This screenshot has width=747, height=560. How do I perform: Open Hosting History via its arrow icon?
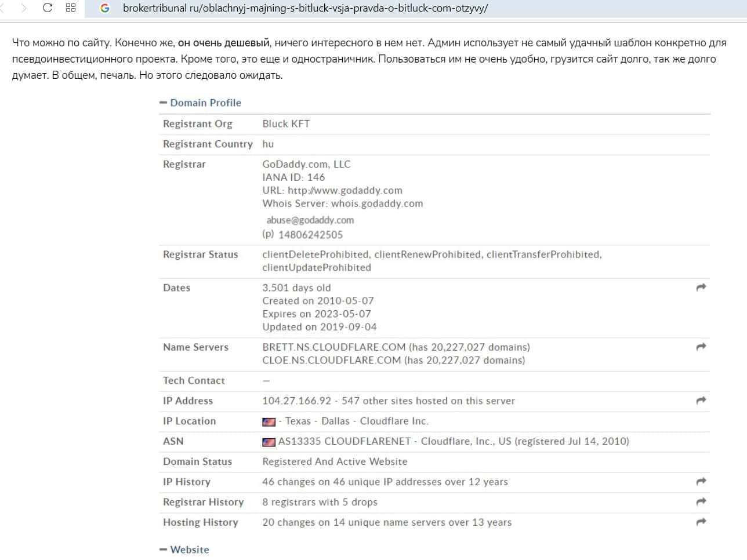click(x=701, y=522)
